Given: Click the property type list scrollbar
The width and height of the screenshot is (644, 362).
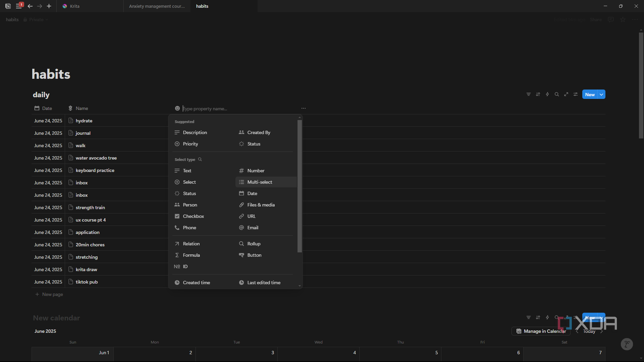Looking at the screenshot, I should point(299,186).
